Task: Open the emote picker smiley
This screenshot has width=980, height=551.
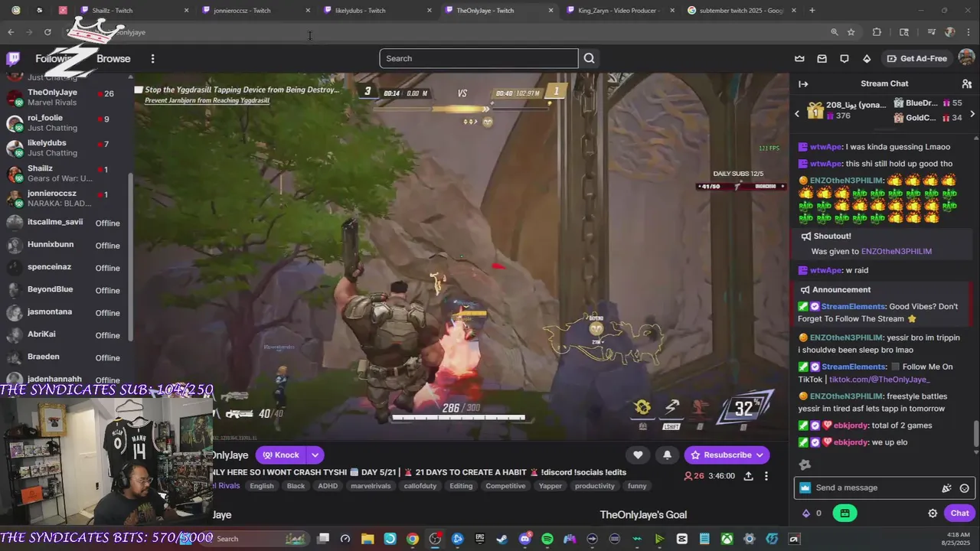Action: pos(964,487)
